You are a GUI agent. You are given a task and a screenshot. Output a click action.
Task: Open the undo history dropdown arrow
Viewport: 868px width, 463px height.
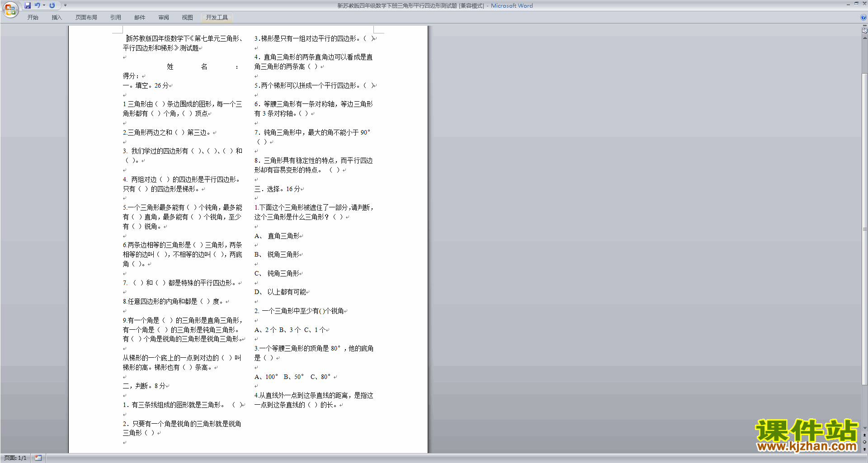44,5
